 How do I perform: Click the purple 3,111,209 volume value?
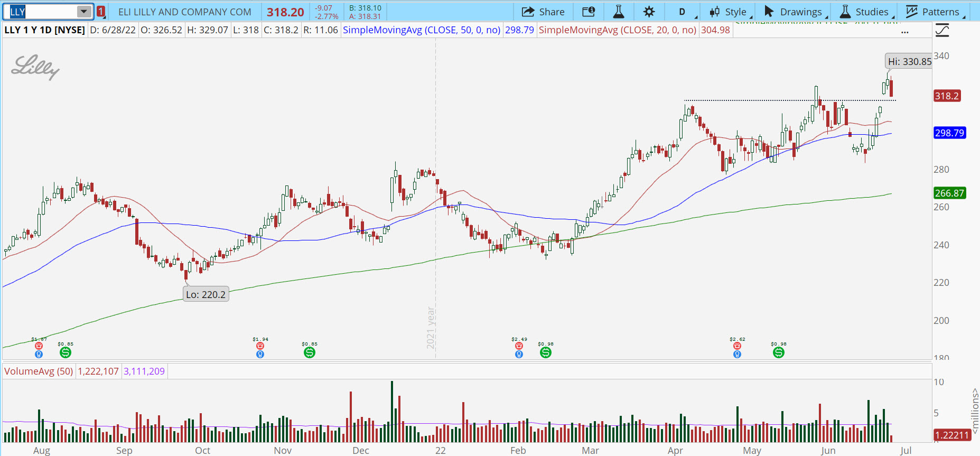(x=144, y=371)
